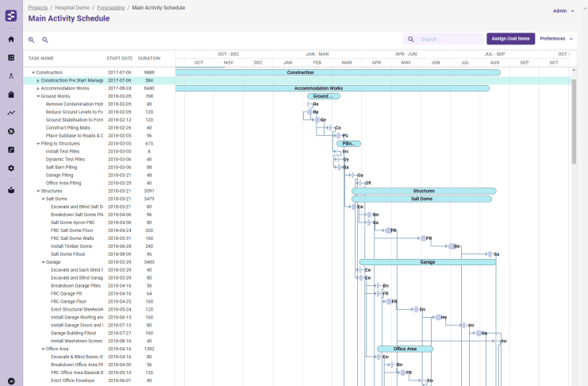588x386 pixels.
Task: Collapse the Garage task group
Action: [x=42, y=262]
